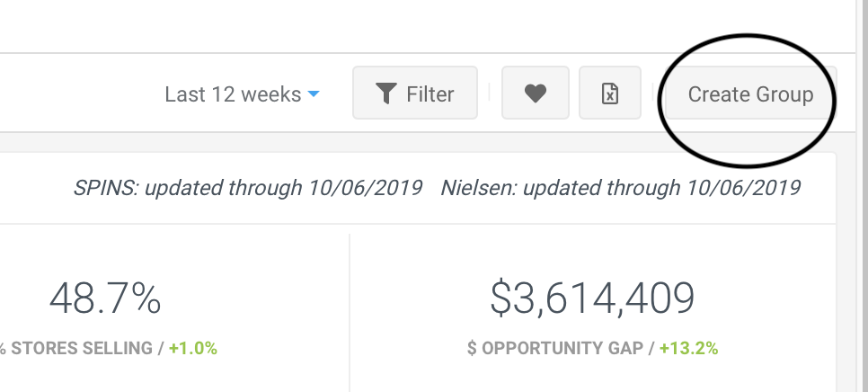Viewport: 868px width, 392px height.
Task: Click the $3,614,409 opportunity gap value
Action: (592, 298)
